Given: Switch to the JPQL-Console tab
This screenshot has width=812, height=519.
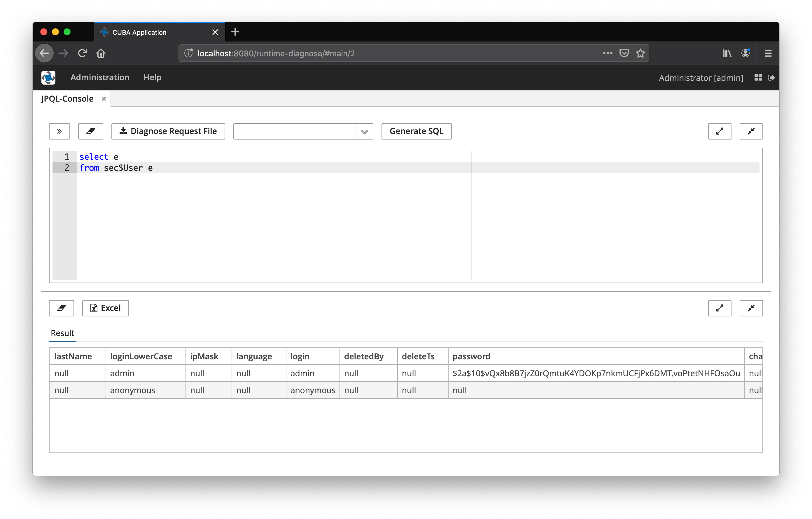Looking at the screenshot, I should 67,99.
